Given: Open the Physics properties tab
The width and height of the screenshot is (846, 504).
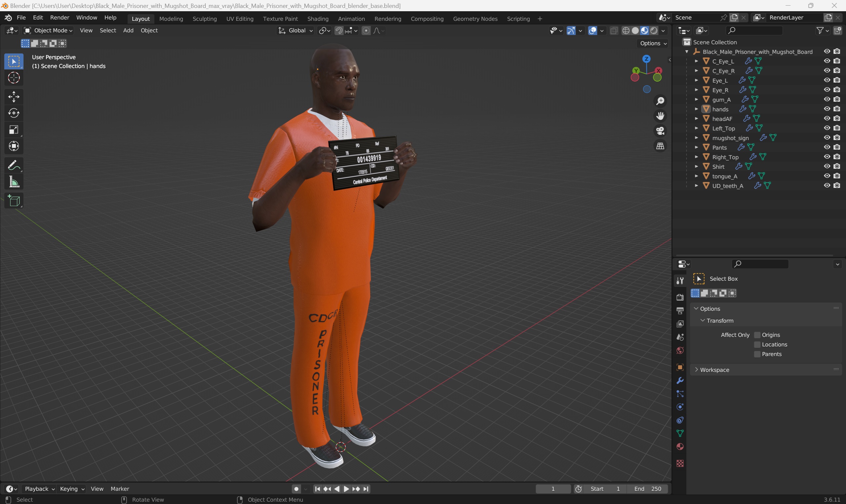Looking at the screenshot, I should [x=680, y=407].
